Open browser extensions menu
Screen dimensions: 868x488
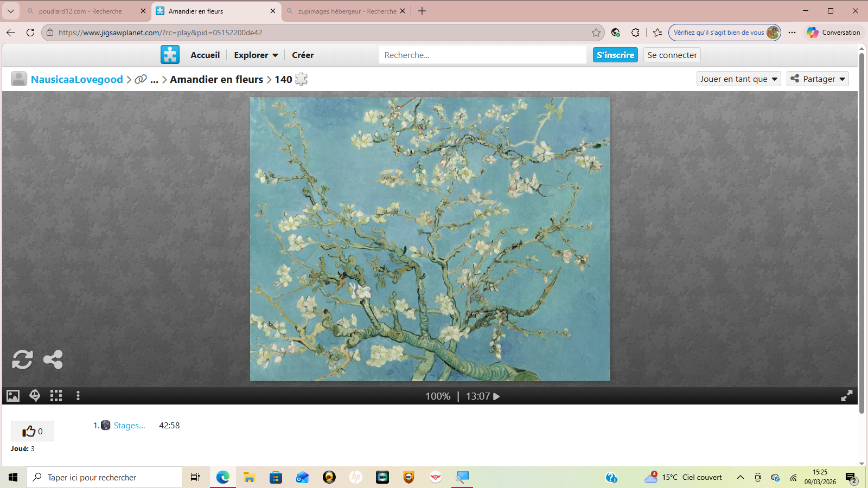pyautogui.click(x=635, y=33)
